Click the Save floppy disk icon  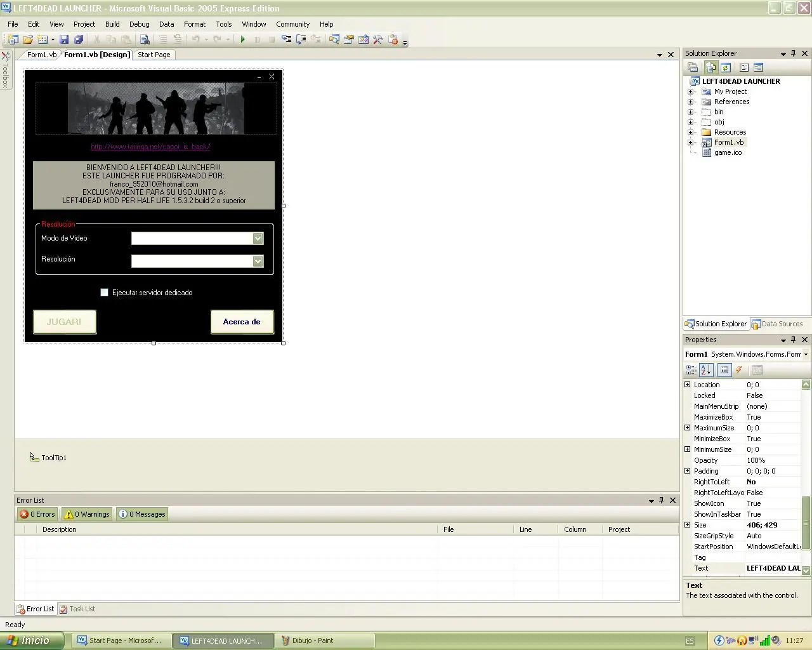point(64,39)
